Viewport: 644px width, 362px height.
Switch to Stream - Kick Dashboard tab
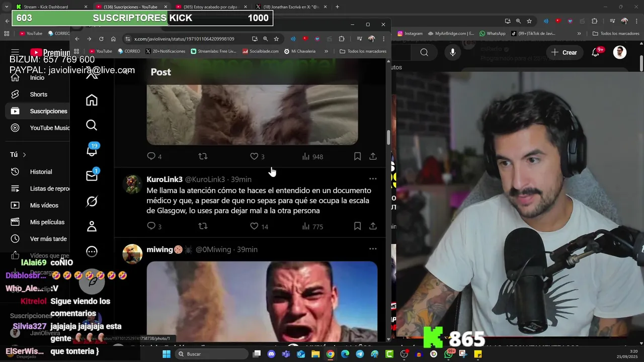[50, 7]
